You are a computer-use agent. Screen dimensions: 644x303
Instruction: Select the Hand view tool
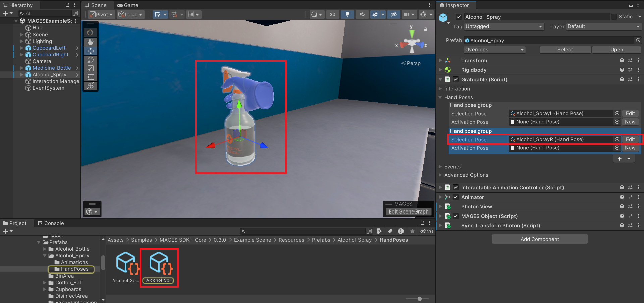[x=91, y=42]
